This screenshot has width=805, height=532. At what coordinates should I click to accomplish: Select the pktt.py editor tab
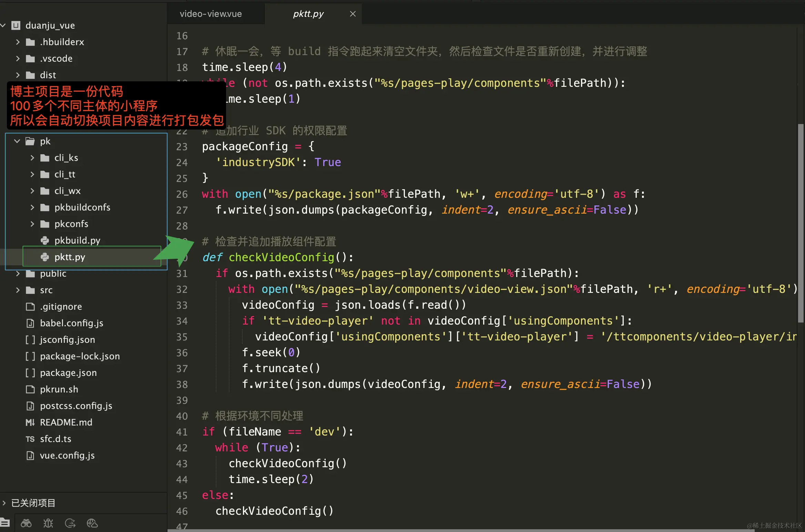tap(308, 14)
